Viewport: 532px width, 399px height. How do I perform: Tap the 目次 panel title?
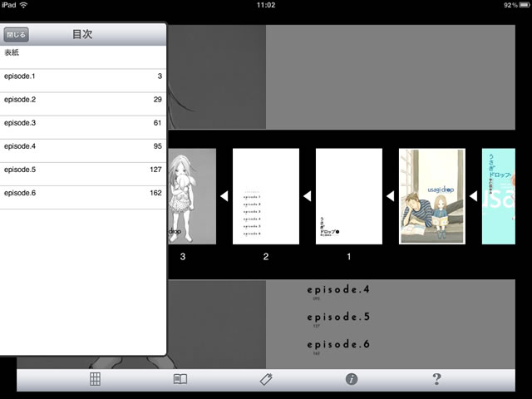[82, 34]
